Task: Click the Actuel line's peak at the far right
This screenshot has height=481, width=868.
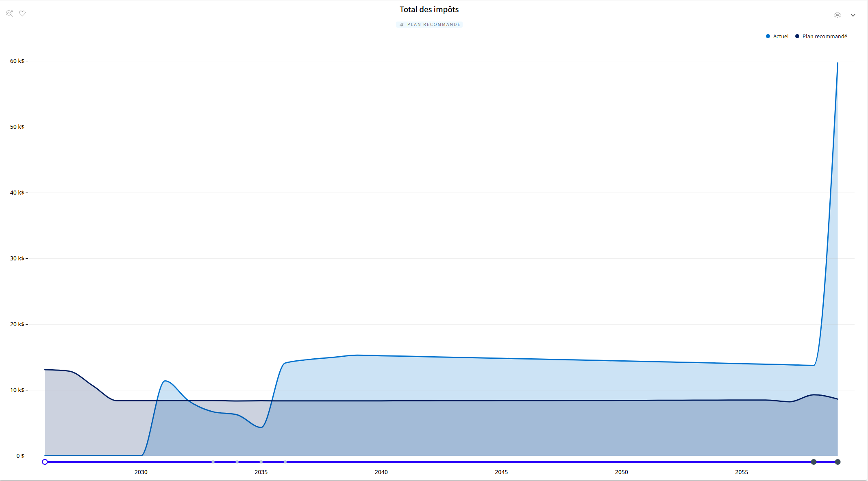Action: [838, 63]
